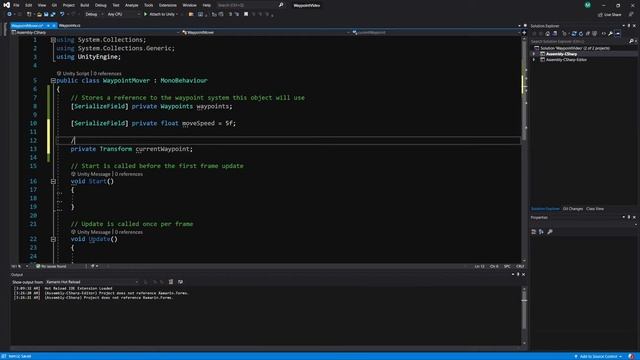Open the File menu
This screenshot has width=640, height=360.
[x=16, y=5]
